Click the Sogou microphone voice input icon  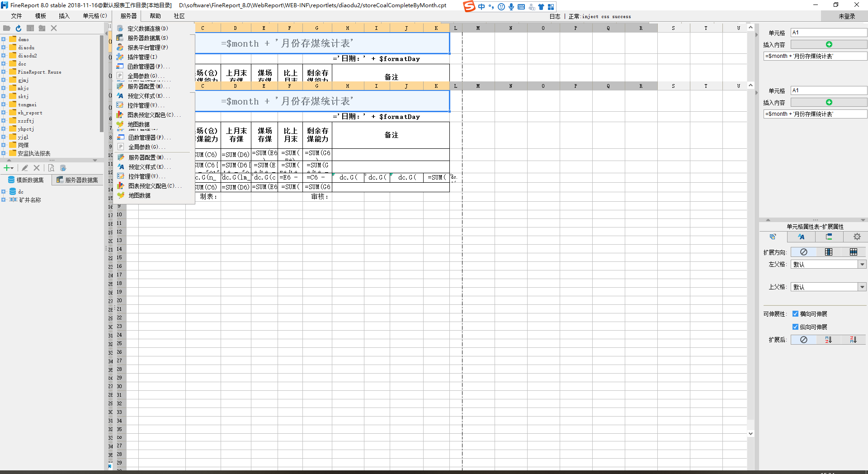coord(511,7)
